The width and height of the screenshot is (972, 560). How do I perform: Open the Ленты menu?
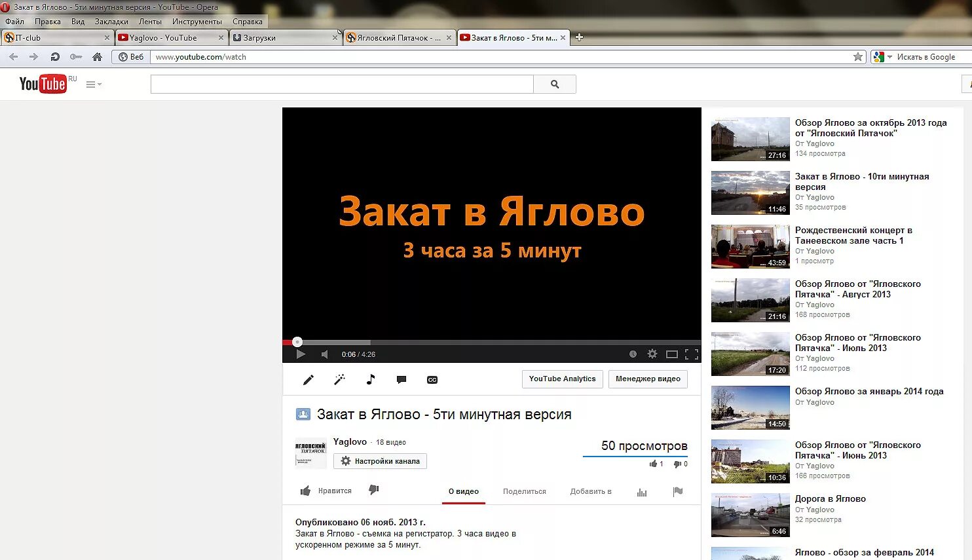(x=150, y=22)
